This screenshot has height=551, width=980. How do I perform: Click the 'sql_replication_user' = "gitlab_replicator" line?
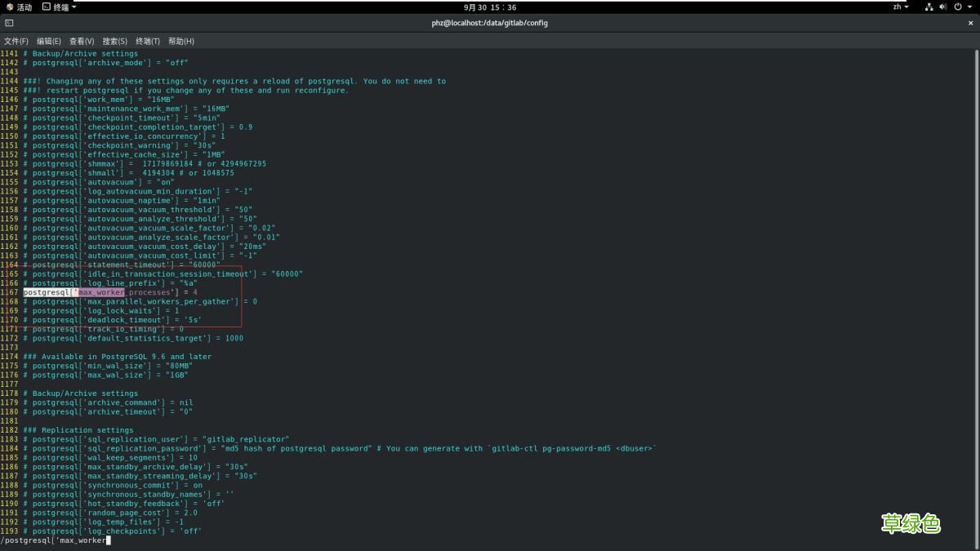click(x=156, y=439)
